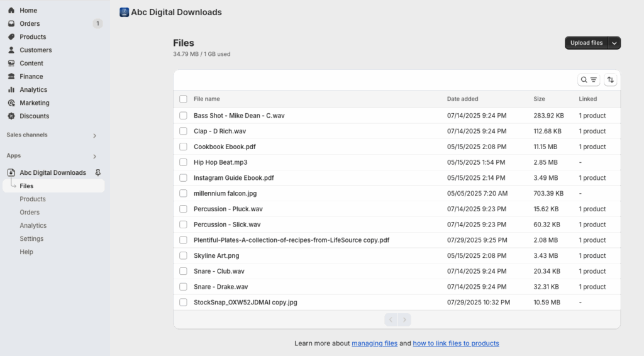
Task: Expand the Sales channels section
Action: pyautogui.click(x=94, y=135)
